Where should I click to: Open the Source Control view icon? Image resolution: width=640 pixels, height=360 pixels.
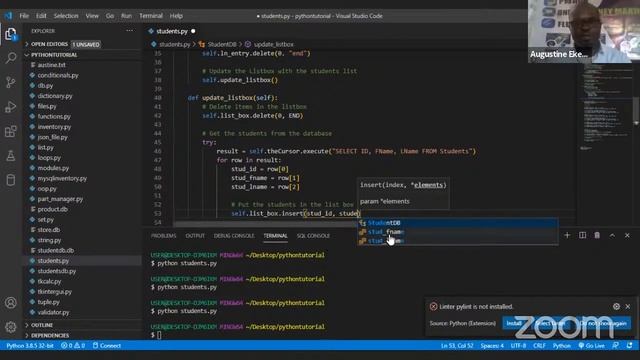11,82
